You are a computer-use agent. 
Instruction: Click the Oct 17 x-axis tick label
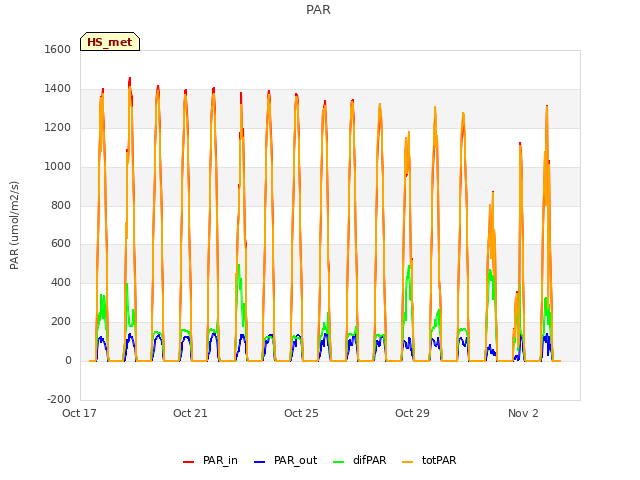coord(79,413)
